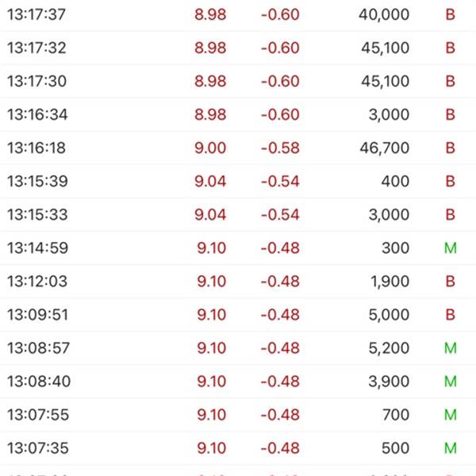
Task: Select the 13:14:59 trade timestamp
Action: [36, 248]
